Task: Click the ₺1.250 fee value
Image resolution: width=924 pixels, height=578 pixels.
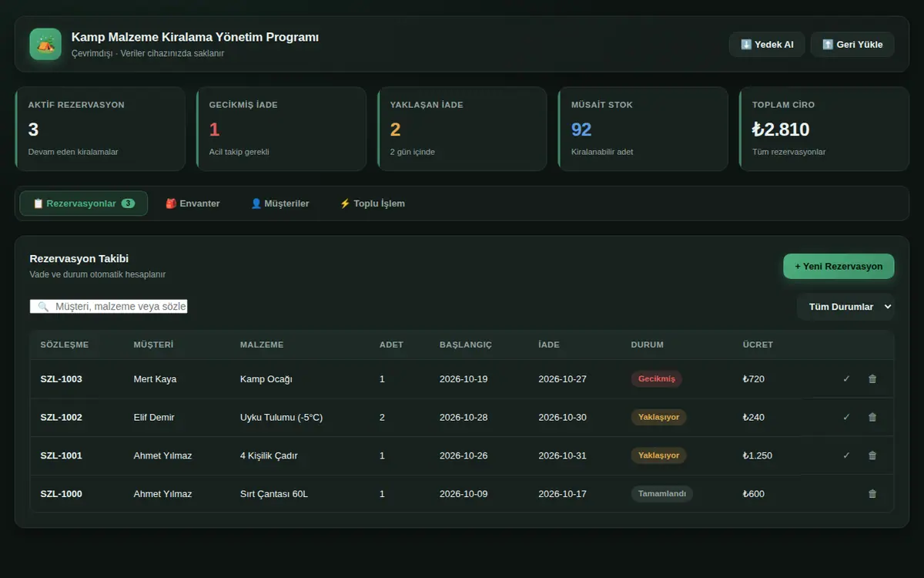Action: [x=758, y=455]
